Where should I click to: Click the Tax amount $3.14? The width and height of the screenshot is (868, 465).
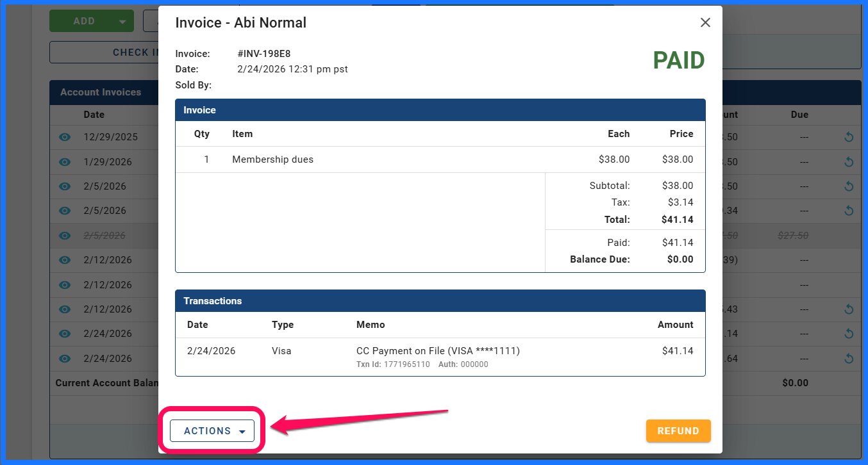(680, 202)
